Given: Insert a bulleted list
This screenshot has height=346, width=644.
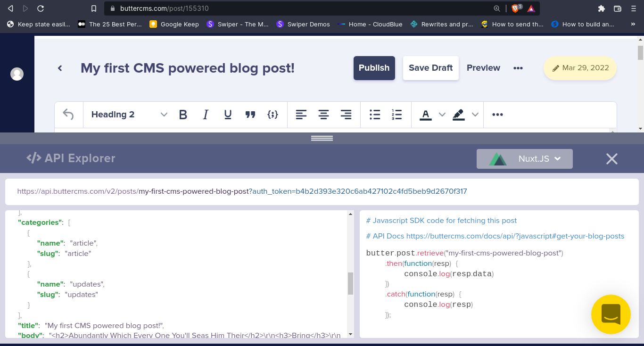Looking at the screenshot, I should click(375, 115).
